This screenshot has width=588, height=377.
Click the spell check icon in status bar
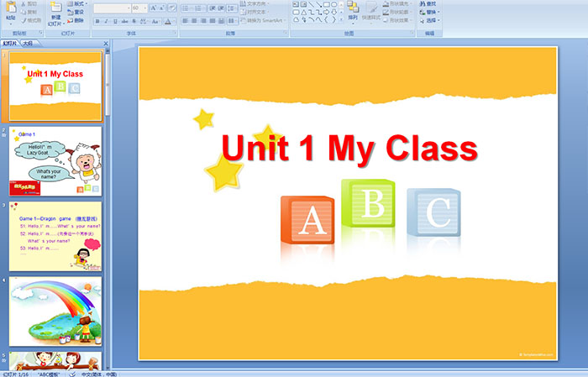(72, 374)
